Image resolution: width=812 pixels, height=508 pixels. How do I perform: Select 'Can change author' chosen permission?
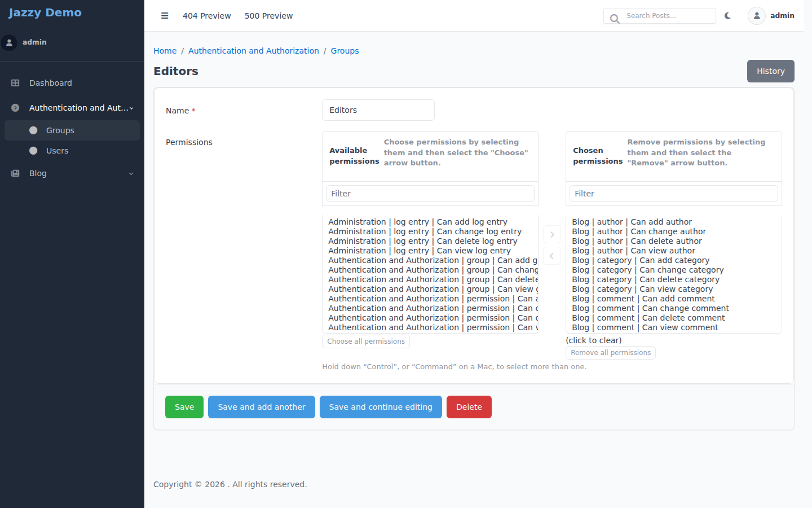674,231
